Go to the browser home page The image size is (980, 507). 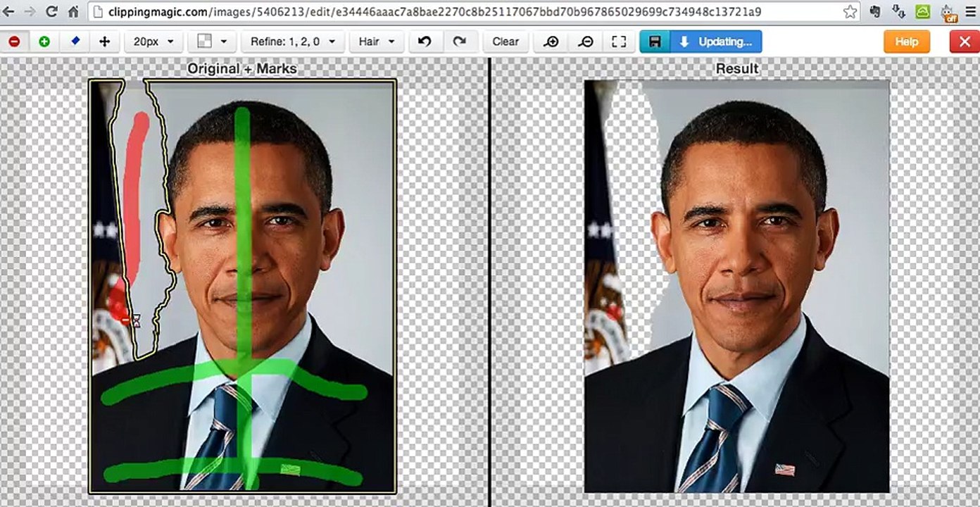point(73,11)
